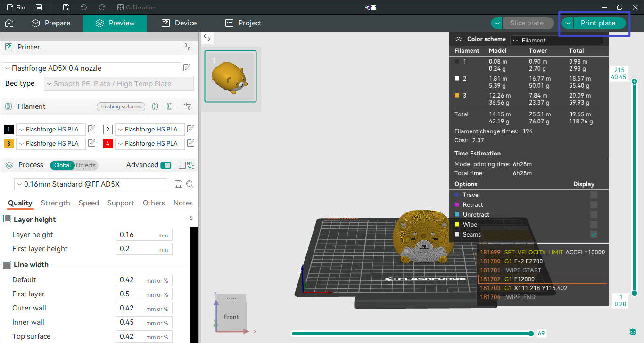Viewport: 644px width, 343px height.
Task: Edit filament 2 preset pencil icon
Action: tap(191, 129)
